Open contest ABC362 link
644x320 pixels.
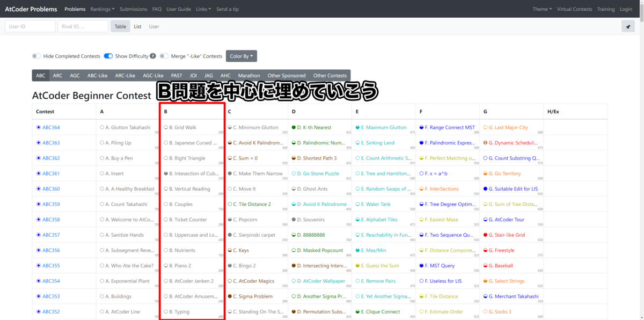point(51,158)
